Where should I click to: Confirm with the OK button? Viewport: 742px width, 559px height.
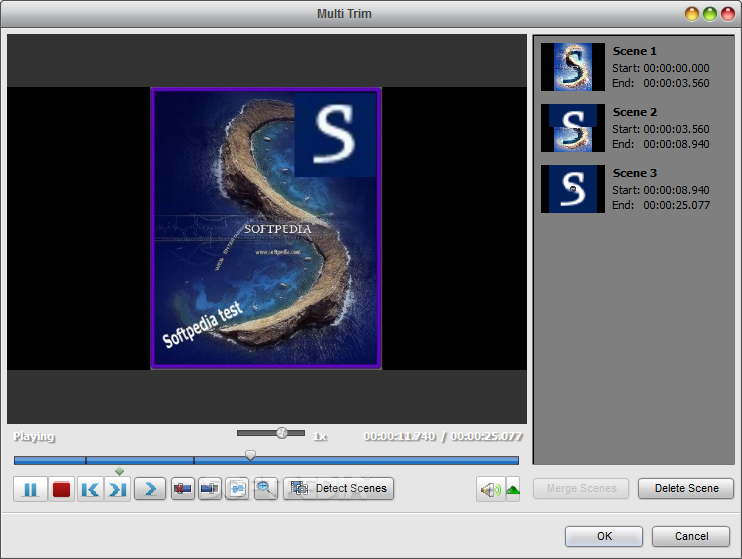pyautogui.click(x=604, y=536)
